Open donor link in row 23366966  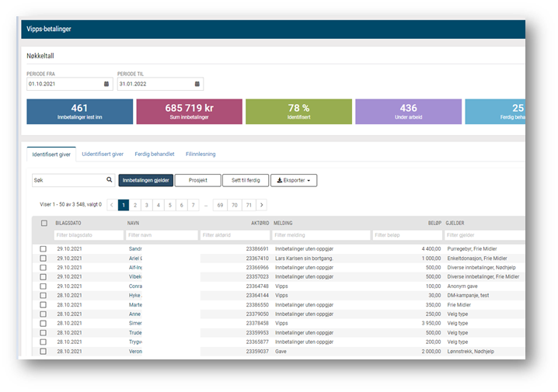tap(135, 268)
